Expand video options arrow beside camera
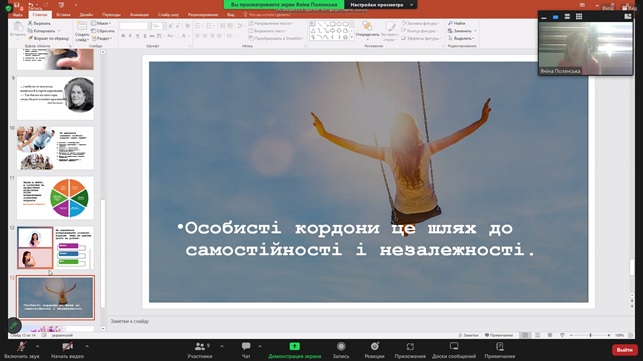Screen dimensions: 643x361 tap(87, 346)
